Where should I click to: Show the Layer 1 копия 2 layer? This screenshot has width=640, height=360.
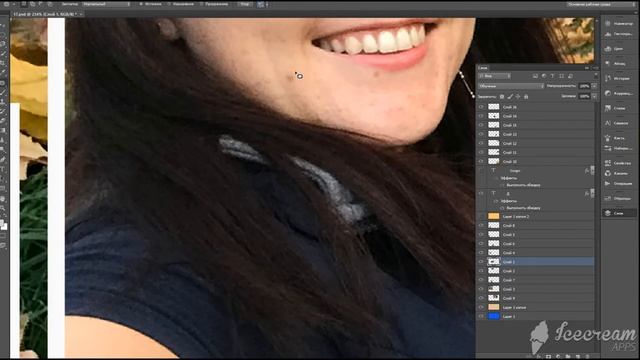481,216
